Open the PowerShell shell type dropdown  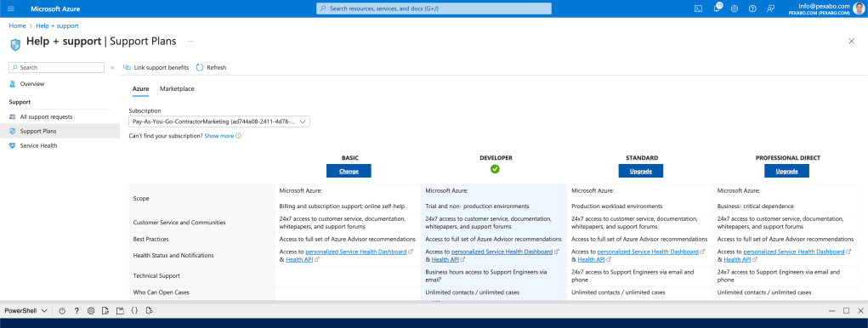(x=26, y=311)
